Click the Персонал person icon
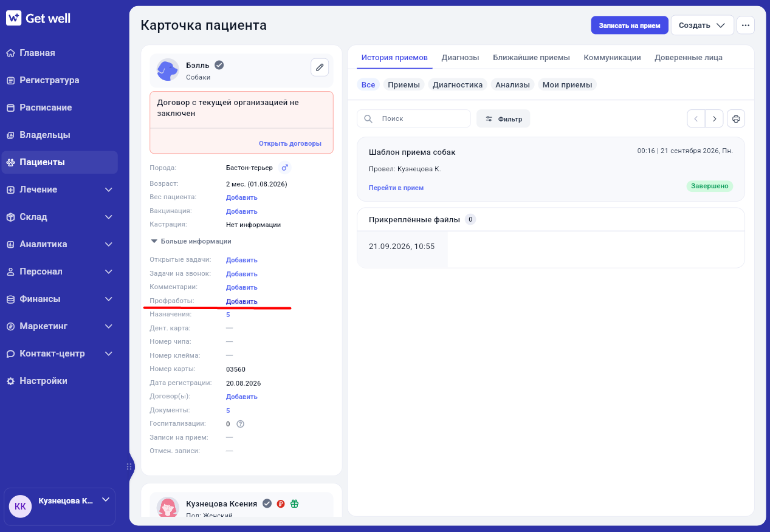Viewport: 770px width, 532px height. coord(10,271)
